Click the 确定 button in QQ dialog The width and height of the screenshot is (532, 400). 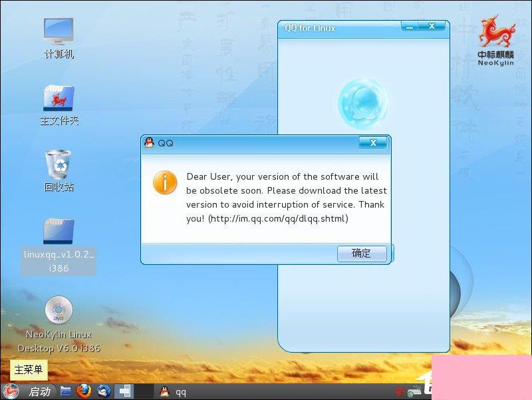pyautogui.click(x=362, y=254)
